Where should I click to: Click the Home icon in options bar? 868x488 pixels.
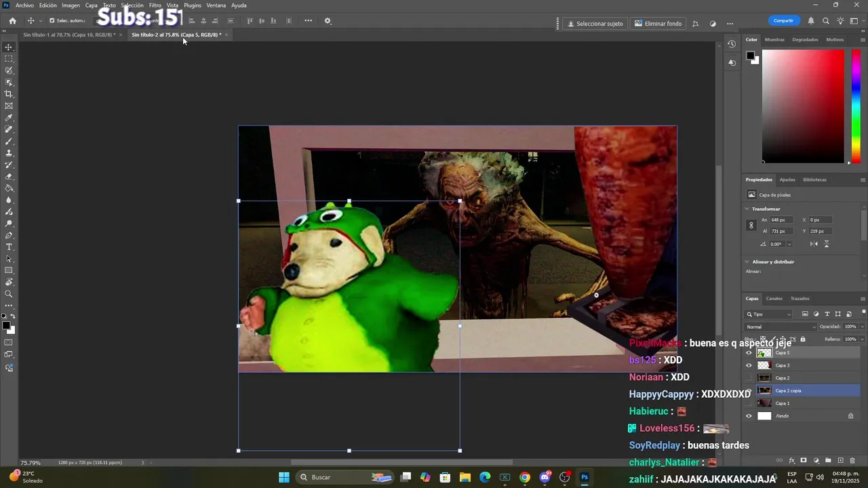pos(12,21)
